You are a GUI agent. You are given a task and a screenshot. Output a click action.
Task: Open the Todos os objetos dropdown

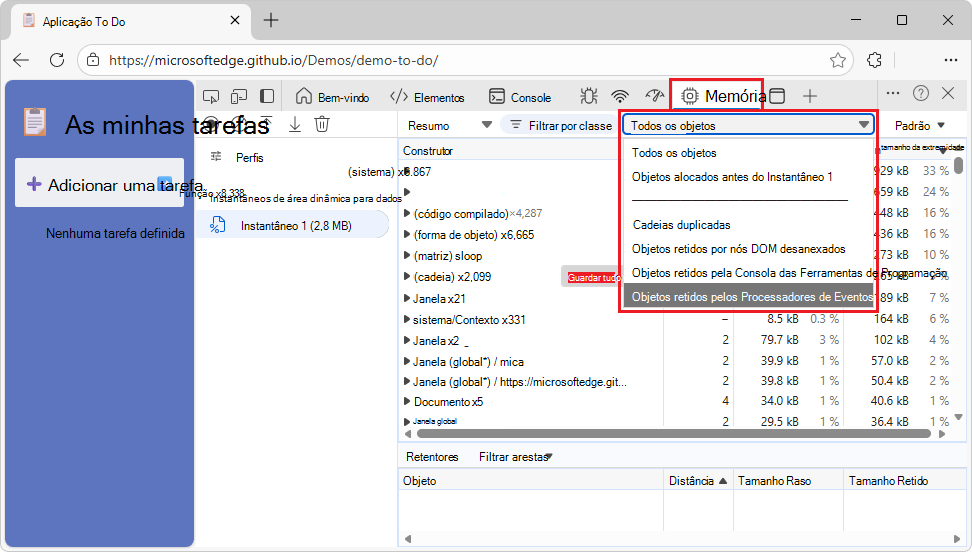748,125
